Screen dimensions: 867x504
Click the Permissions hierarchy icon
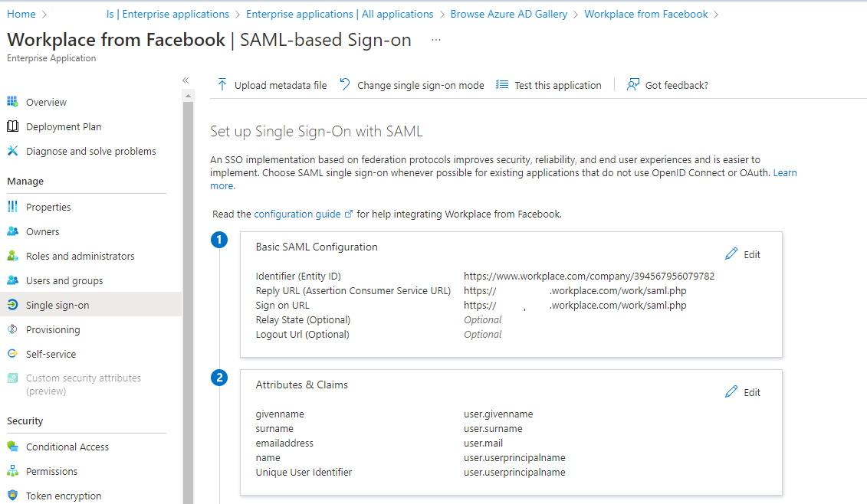12,471
